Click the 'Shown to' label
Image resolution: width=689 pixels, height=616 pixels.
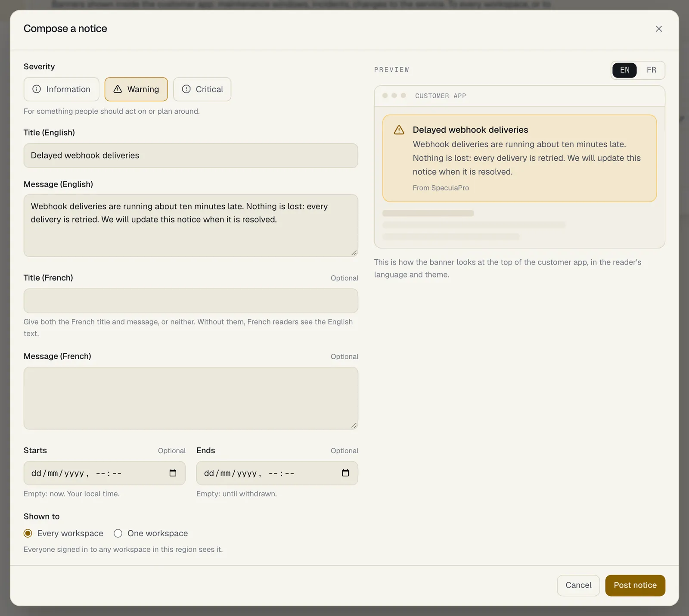41,516
